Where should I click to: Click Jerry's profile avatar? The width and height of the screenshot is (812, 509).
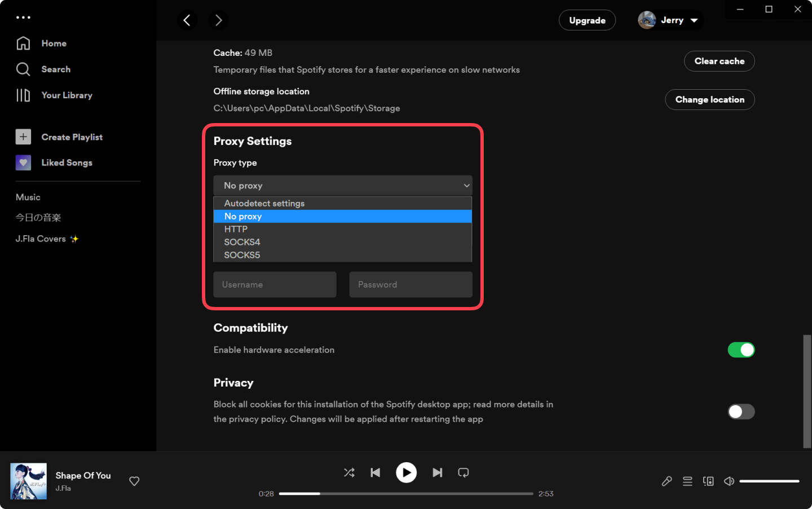647,20
